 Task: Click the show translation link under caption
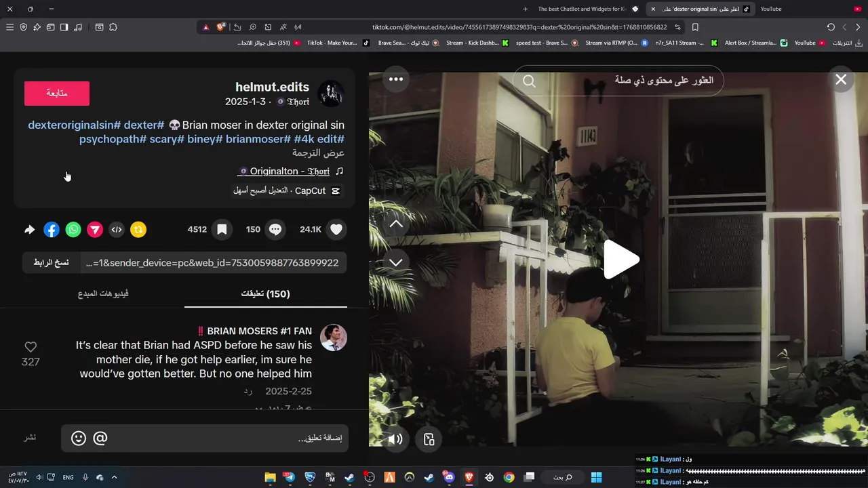318,153
